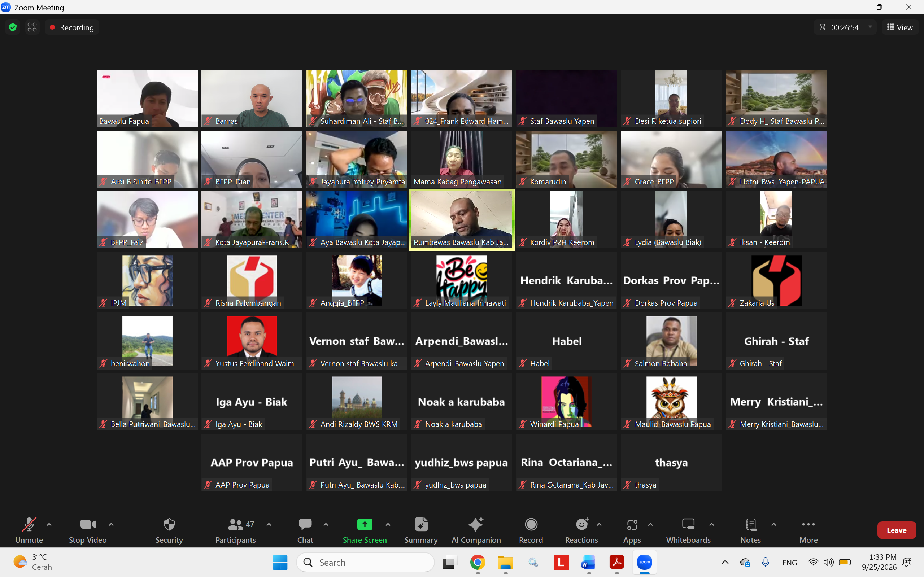Select the Bawaslu Papua video tile

point(147,98)
